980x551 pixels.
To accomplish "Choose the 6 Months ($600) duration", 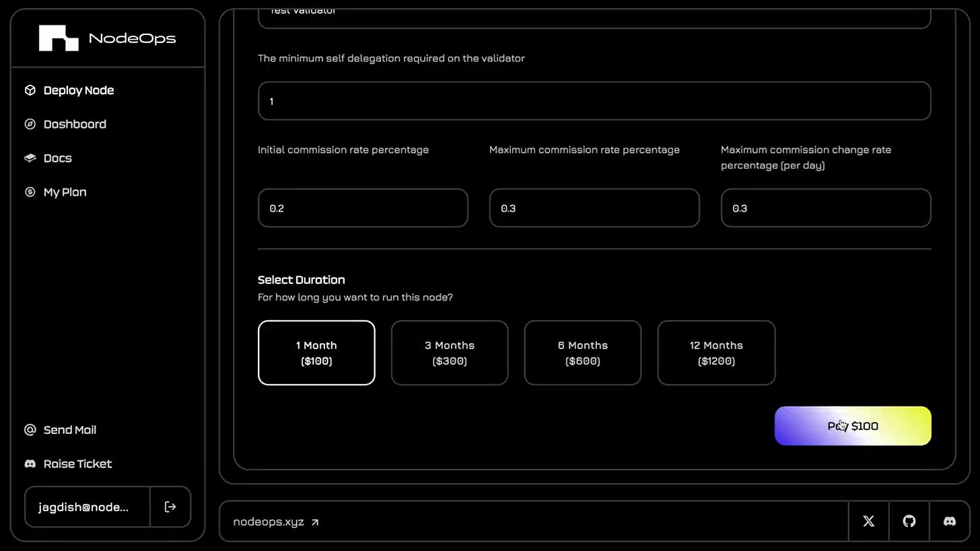I will 582,353.
